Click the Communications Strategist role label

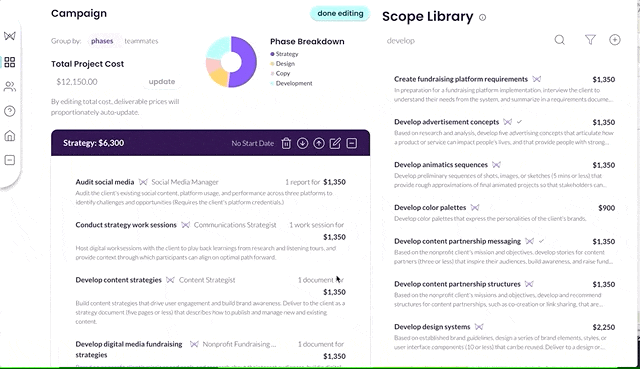235,225
